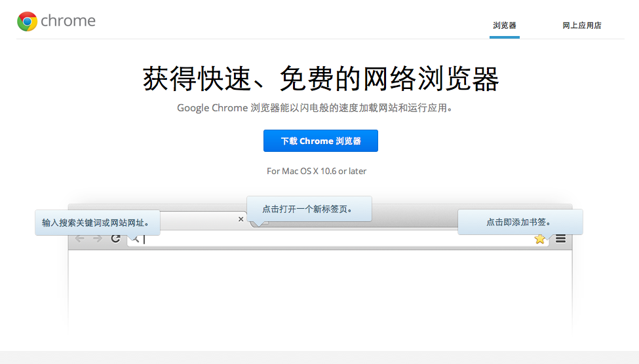Viewport: 639px width, 364px height.
Task: Click the yellow bookmark star icon
Action: pos(539,239)
